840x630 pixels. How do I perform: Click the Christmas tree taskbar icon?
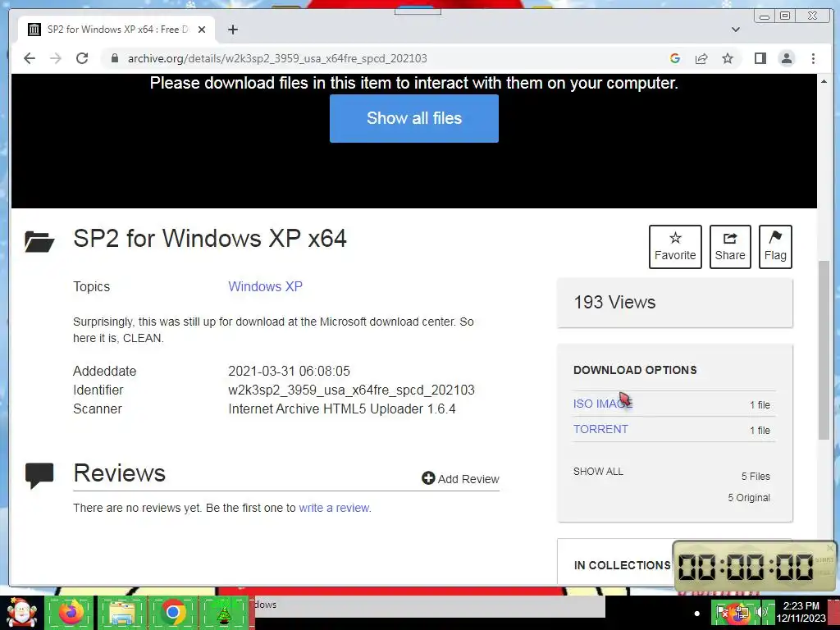click(x=224, y=612)
